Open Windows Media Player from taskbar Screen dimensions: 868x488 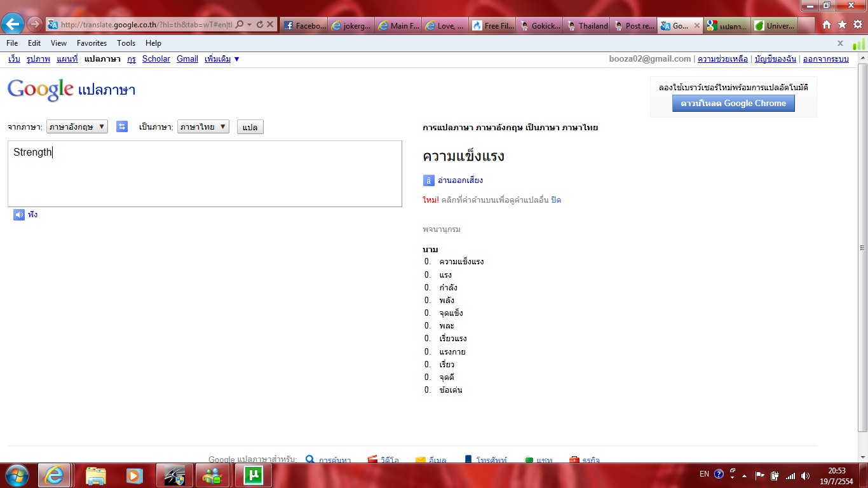click(134, 475)
